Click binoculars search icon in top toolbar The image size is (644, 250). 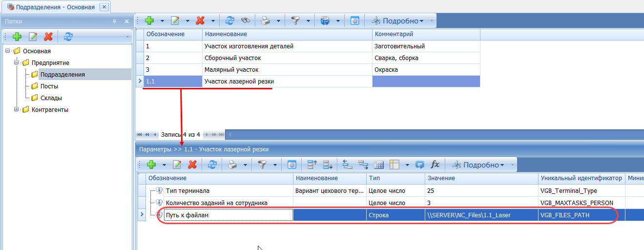coord(245,21)
